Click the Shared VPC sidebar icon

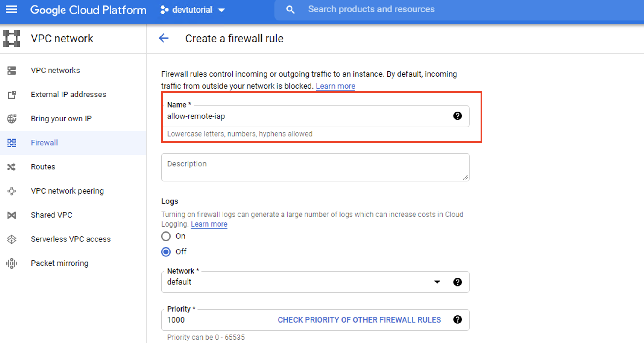tap(11, 215)
